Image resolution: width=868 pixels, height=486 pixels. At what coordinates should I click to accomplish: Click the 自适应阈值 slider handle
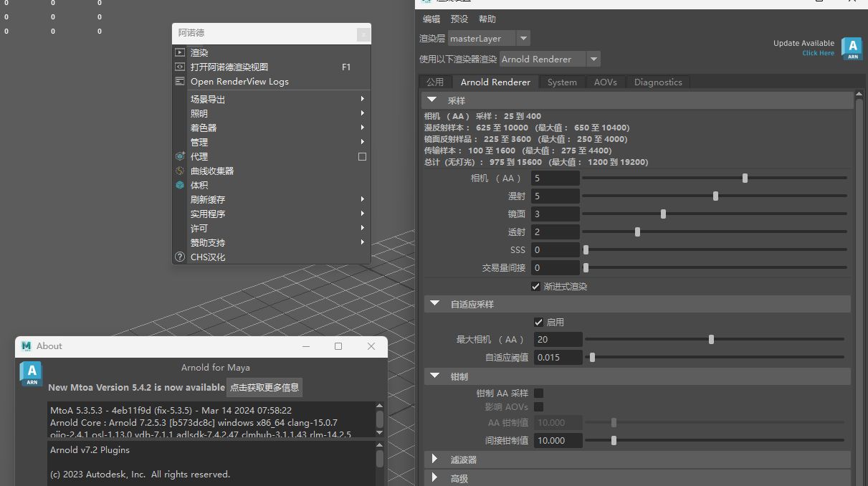(592, 357)
